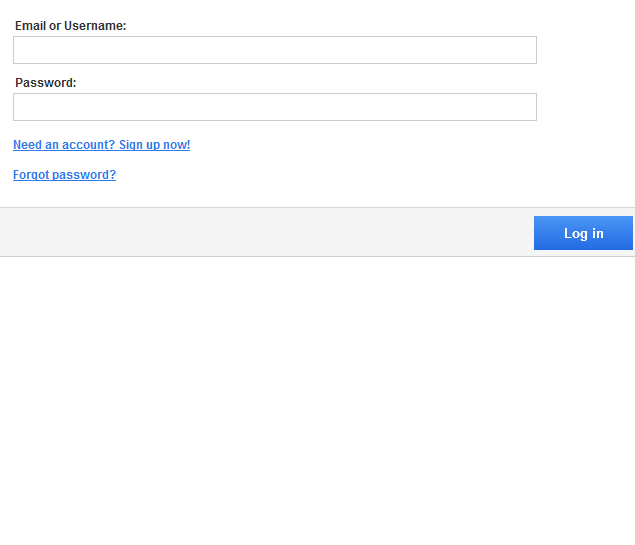Viewport: 635px width, 545px height.
Task: Click 'Sign up now!' text
Action: [154, 145]
